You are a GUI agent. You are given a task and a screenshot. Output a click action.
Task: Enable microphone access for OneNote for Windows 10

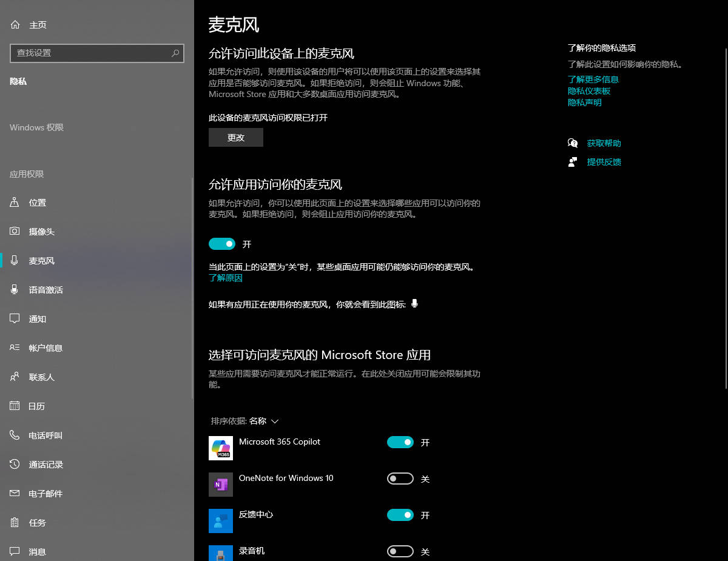pyautogui.click(x=400, y=479)
